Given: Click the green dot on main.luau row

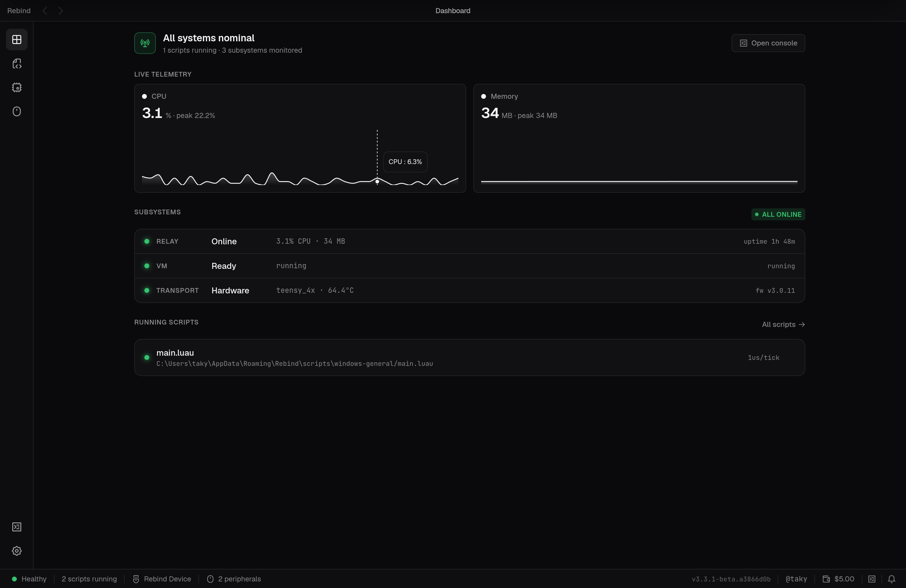Looking at the screenshot, I should (x=147, y=357).
